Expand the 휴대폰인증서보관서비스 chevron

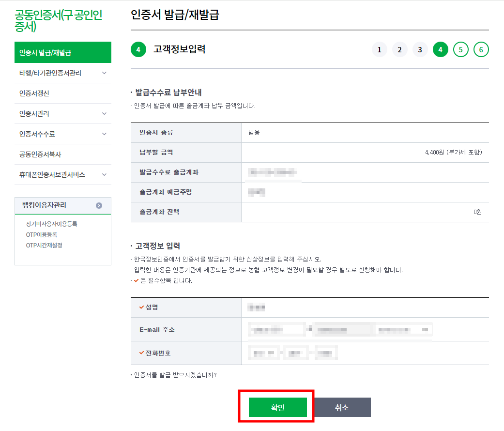(x=104, y=174)
